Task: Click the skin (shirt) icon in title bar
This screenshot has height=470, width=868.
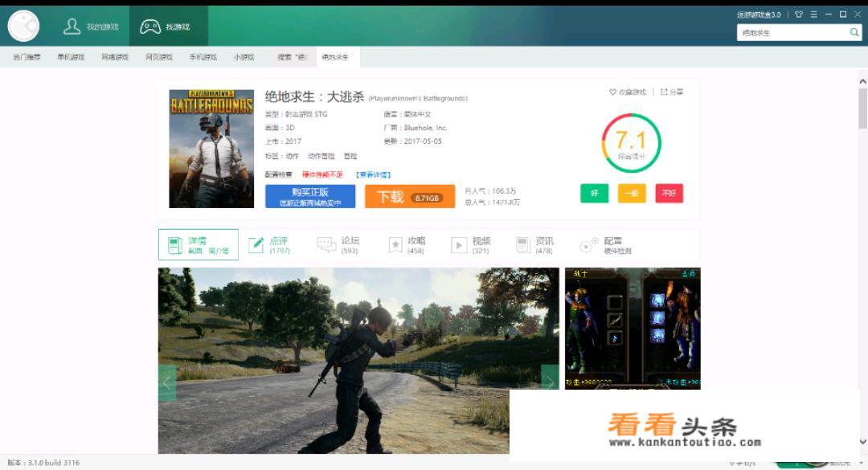Action: click(798, 14)
